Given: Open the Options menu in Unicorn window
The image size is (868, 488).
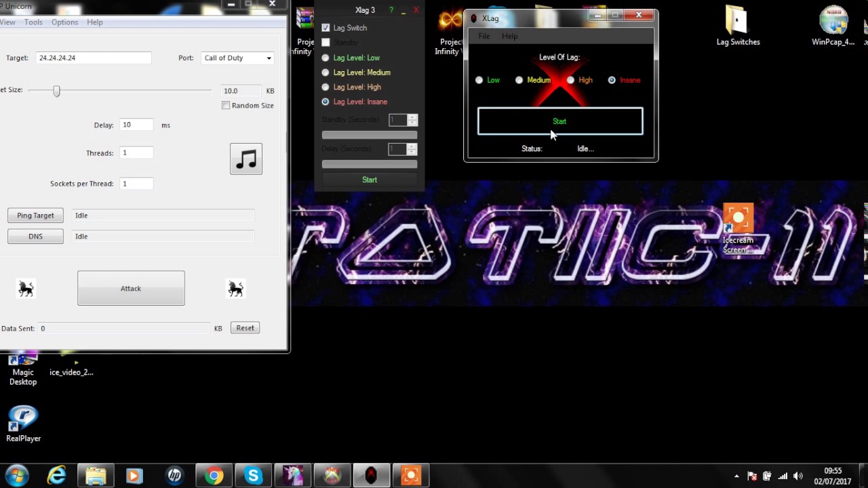Looking at the screenshot, I should click(x=64, y=22).
